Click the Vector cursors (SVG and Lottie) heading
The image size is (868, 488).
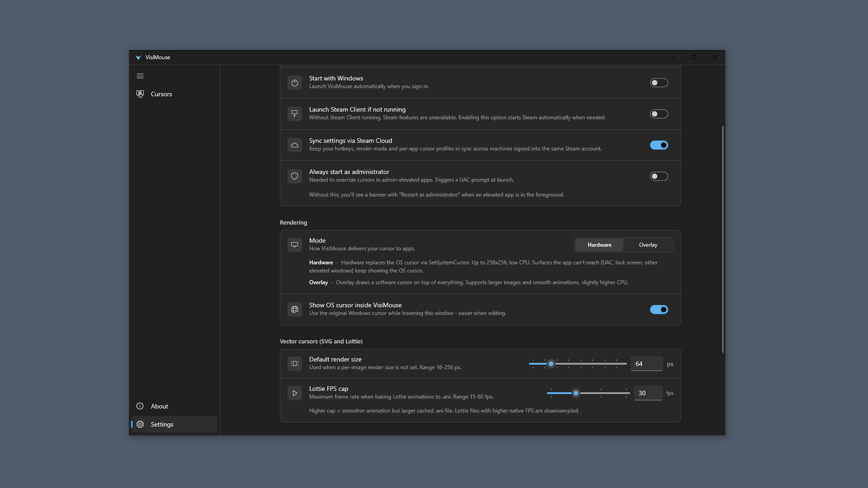pyautogui.click(x=321, y=341)
